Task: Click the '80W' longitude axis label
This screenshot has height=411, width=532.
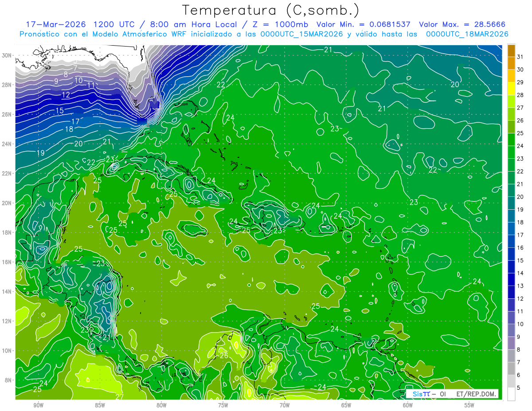Action: pos(161,405)
